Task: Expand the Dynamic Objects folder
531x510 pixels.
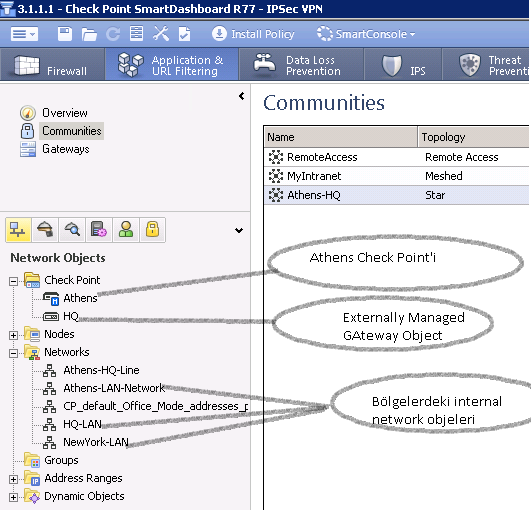Action: point(13,497)
